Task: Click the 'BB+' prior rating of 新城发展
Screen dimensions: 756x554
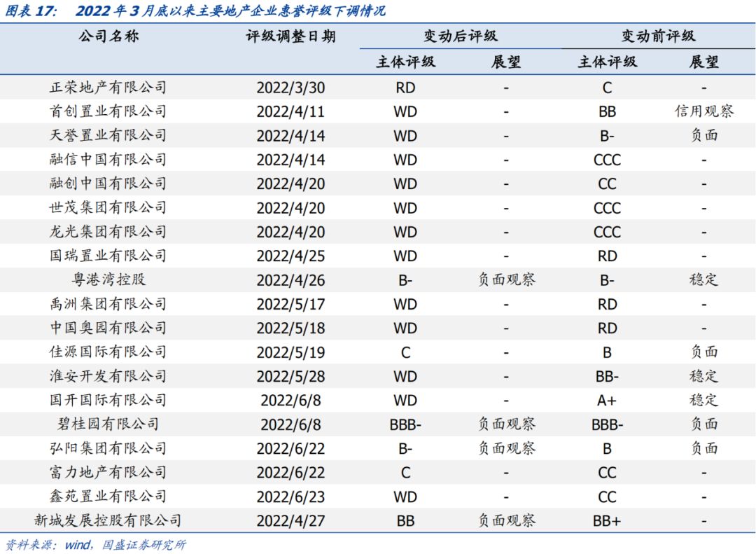Action: 607,520
